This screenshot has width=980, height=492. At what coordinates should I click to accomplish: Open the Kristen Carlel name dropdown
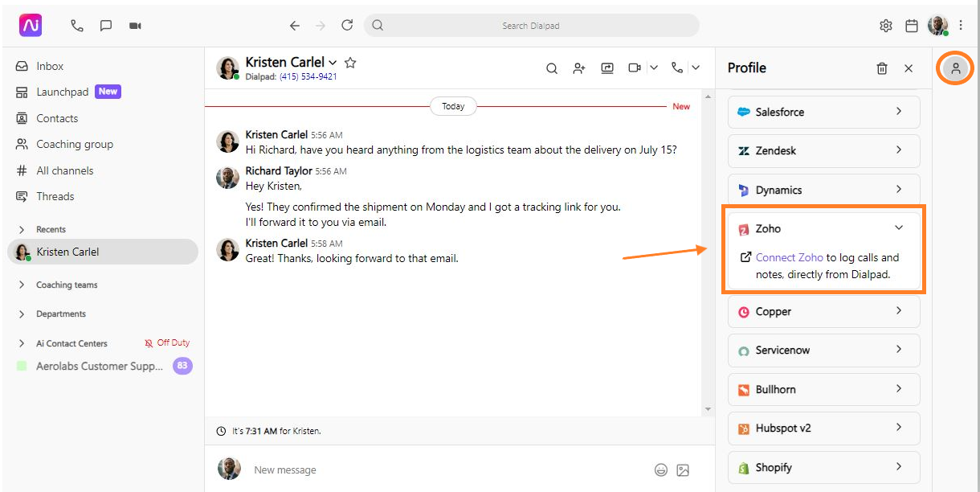[x=333, y=62]
